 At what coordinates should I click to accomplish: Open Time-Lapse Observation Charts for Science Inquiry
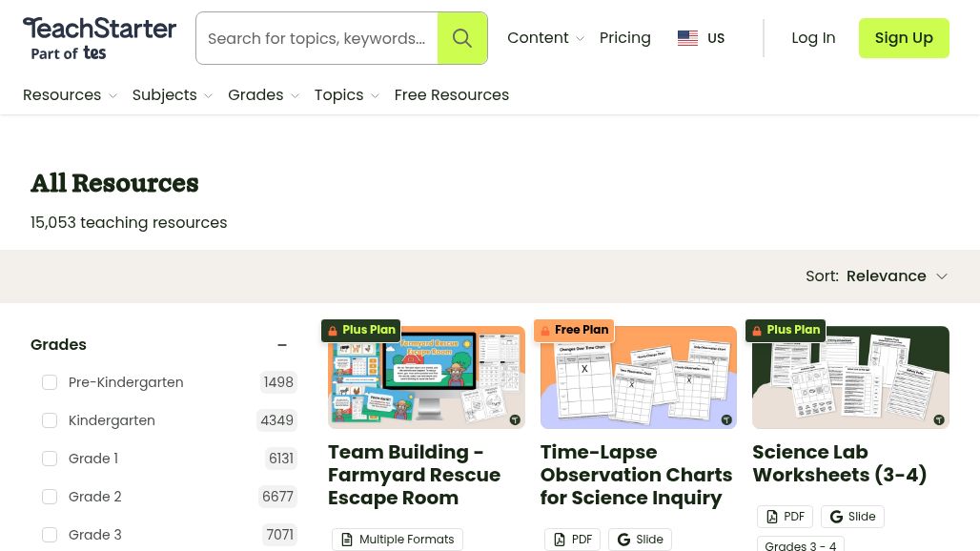(636, 475)
